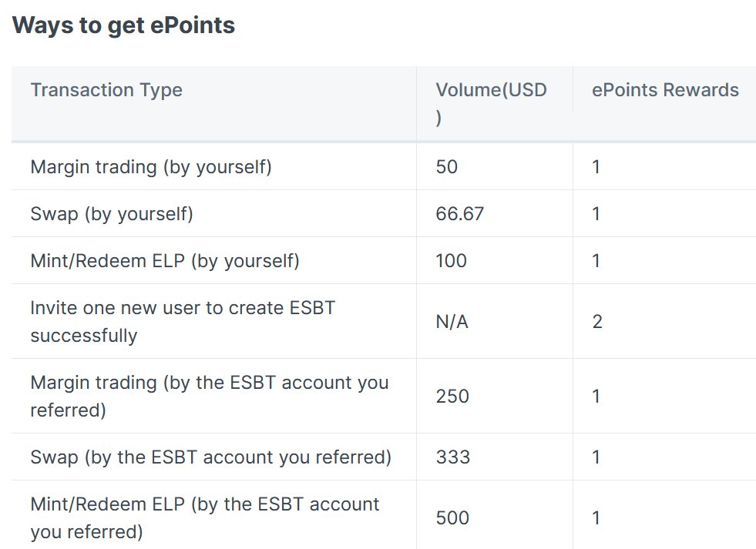Click the 'Ways to get ePoints' heading
Viewport: 756px width, 549px height.
(123, 25)
